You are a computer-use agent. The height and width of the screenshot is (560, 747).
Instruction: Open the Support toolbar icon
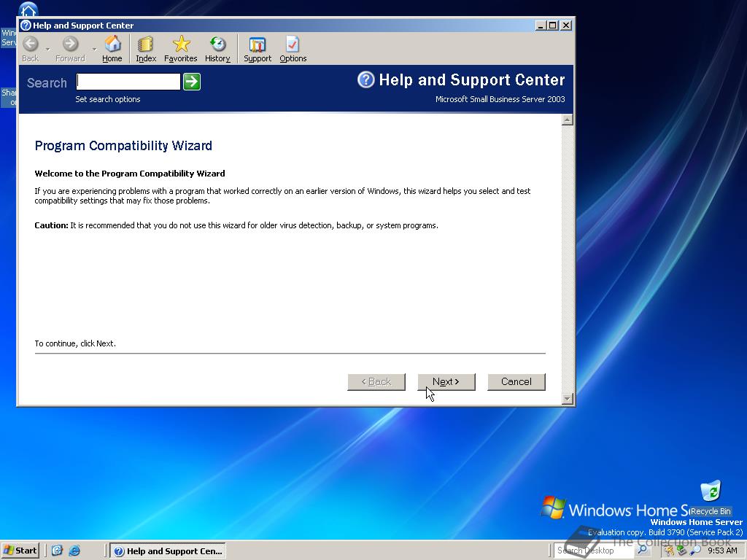coord(258,49)
